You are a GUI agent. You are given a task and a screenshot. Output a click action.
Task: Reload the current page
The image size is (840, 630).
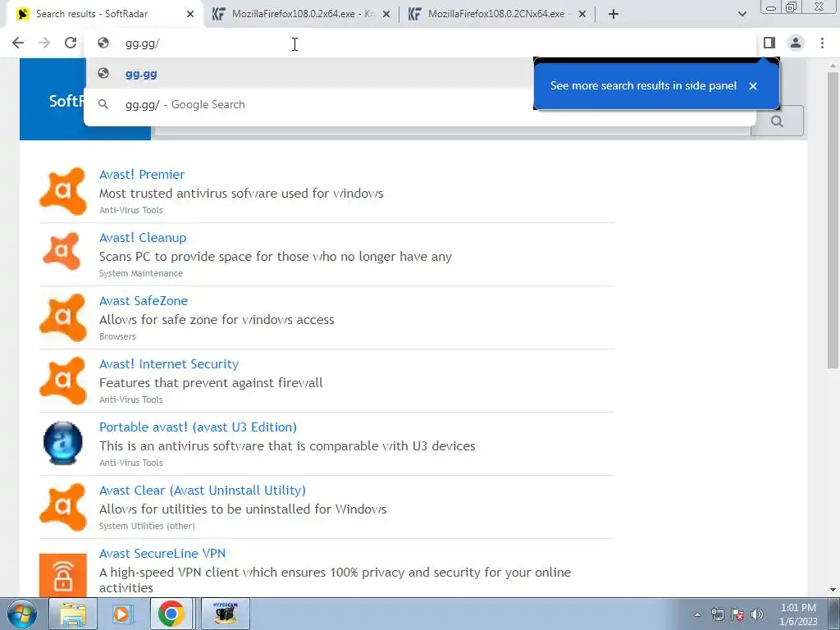(71, 43)
